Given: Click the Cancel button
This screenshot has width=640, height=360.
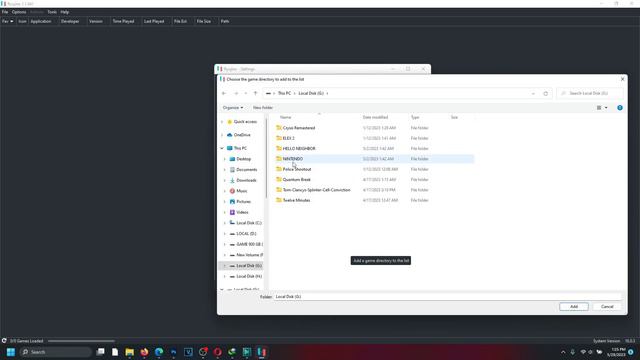Looking at the screenshot, I should [x=607, y=307].
